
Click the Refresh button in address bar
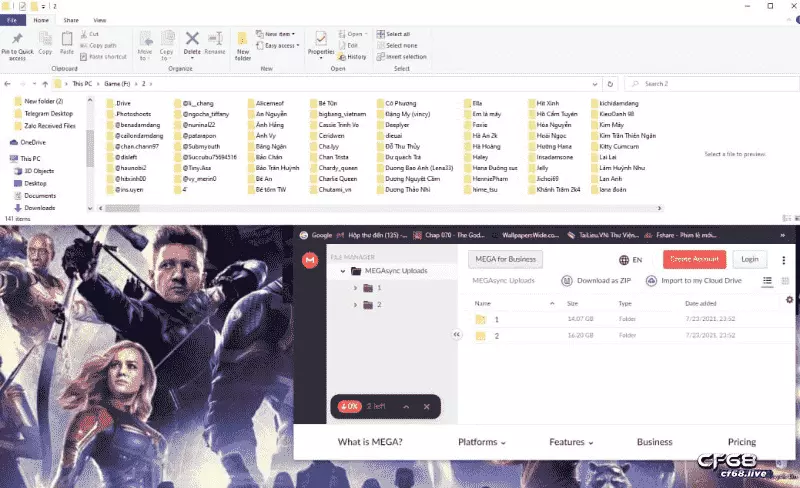tap(610, 84)
